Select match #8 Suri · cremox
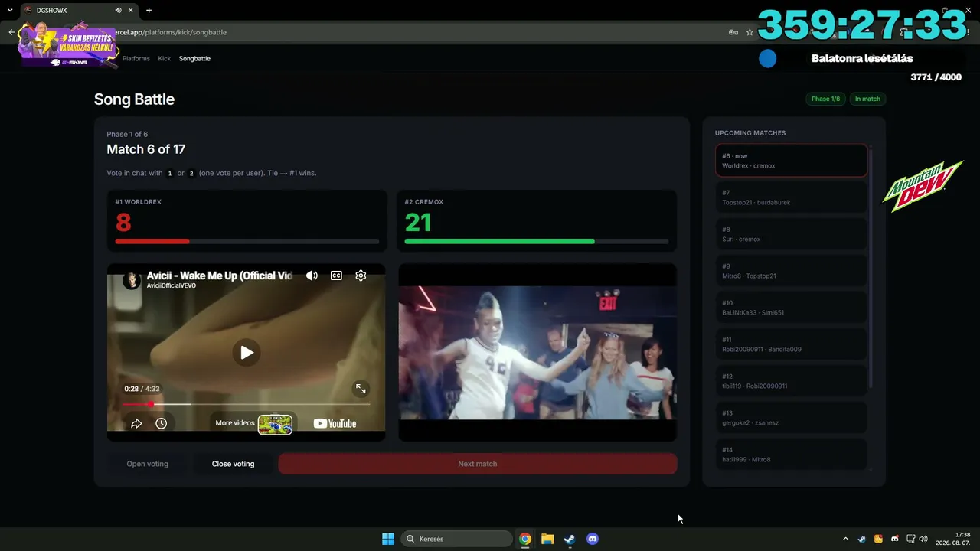 pos(792,234)
